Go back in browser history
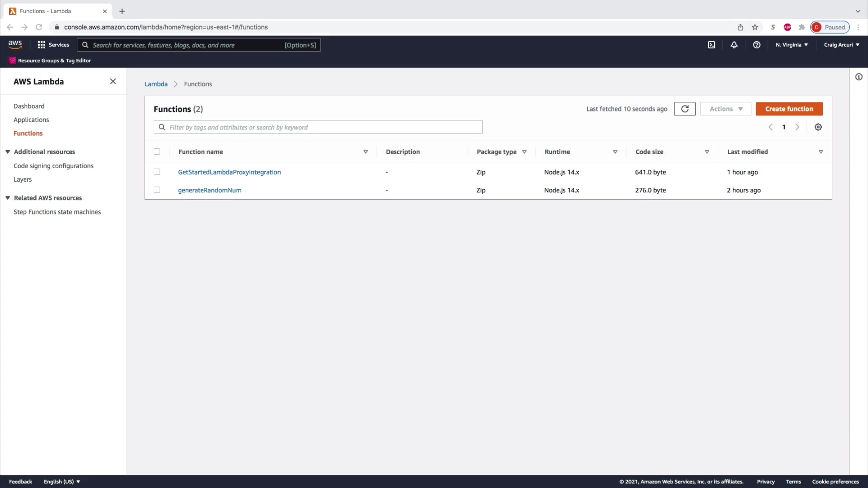 coord(10,27)
